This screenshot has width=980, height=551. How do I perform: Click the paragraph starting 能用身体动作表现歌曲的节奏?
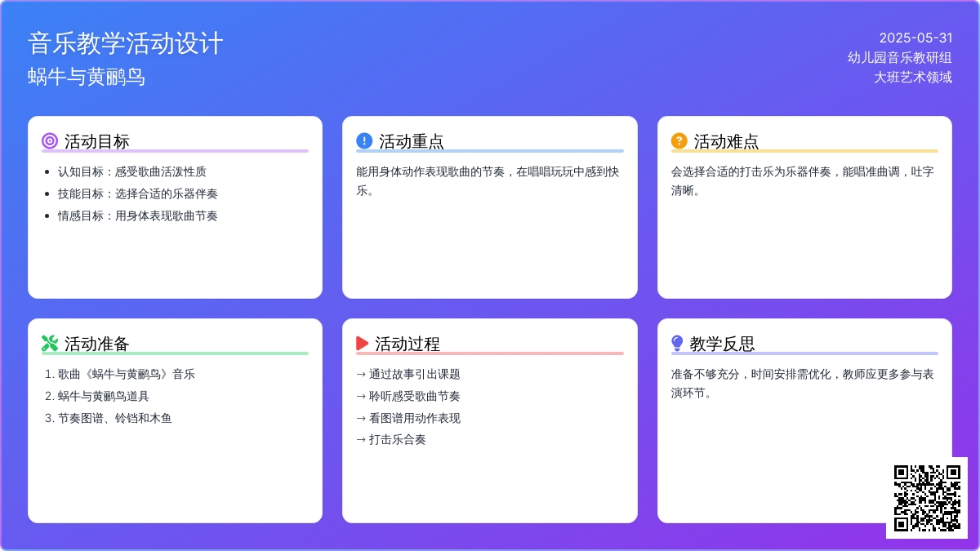click(x=488, y=181)
